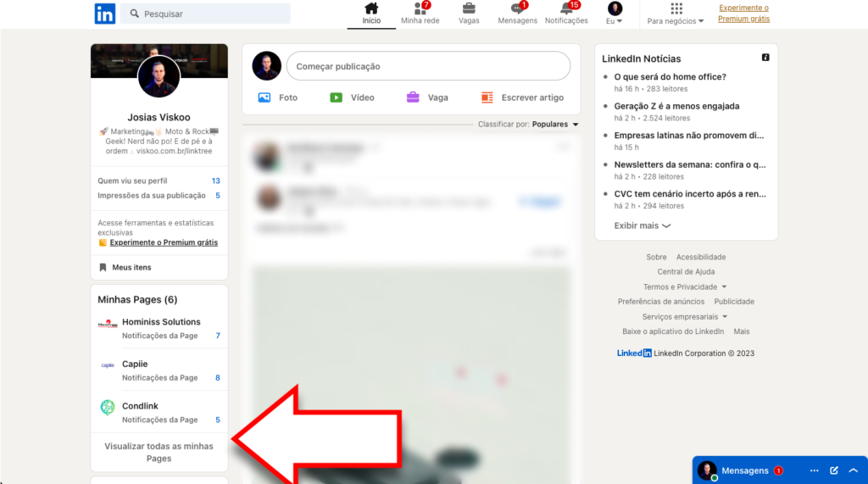This screenshot has width=868, height=484.
Task: Click Central de Ajuda link
Action: [686, 272]
